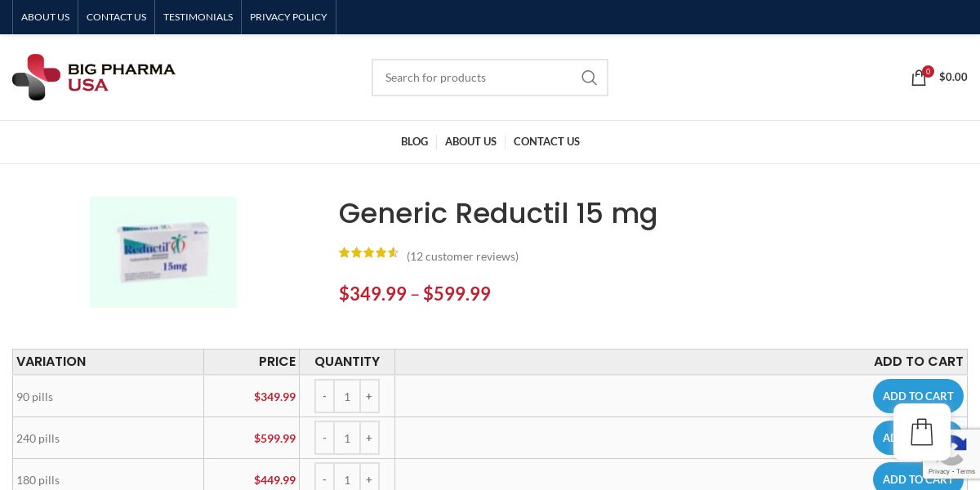The width and height of the screenshot is (980, 490).
Task: Click the Search for products field
Action: click(478, 78)
